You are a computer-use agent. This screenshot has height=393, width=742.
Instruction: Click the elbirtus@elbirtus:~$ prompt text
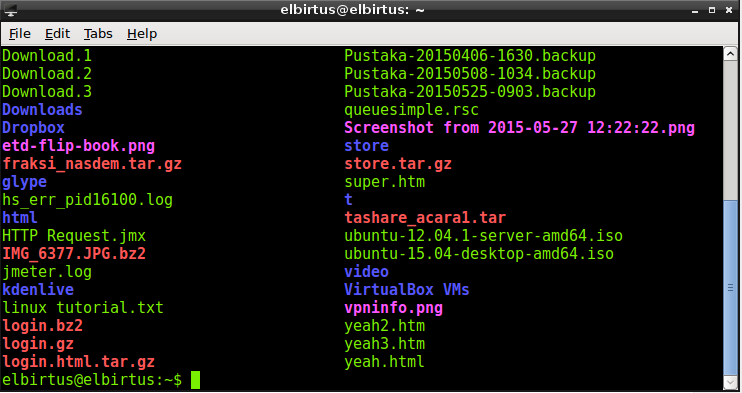pyautogui.click(x=92, y=380)
